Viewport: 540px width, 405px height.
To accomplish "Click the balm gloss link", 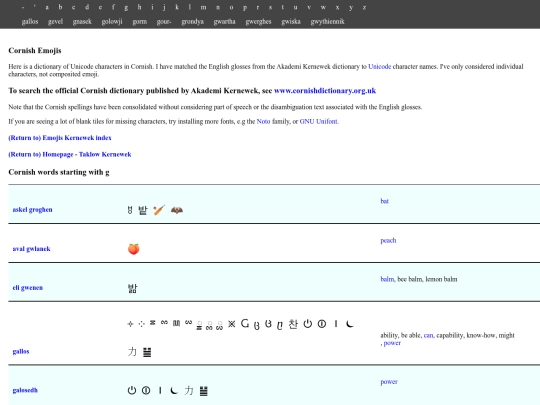I will (387, 279).
